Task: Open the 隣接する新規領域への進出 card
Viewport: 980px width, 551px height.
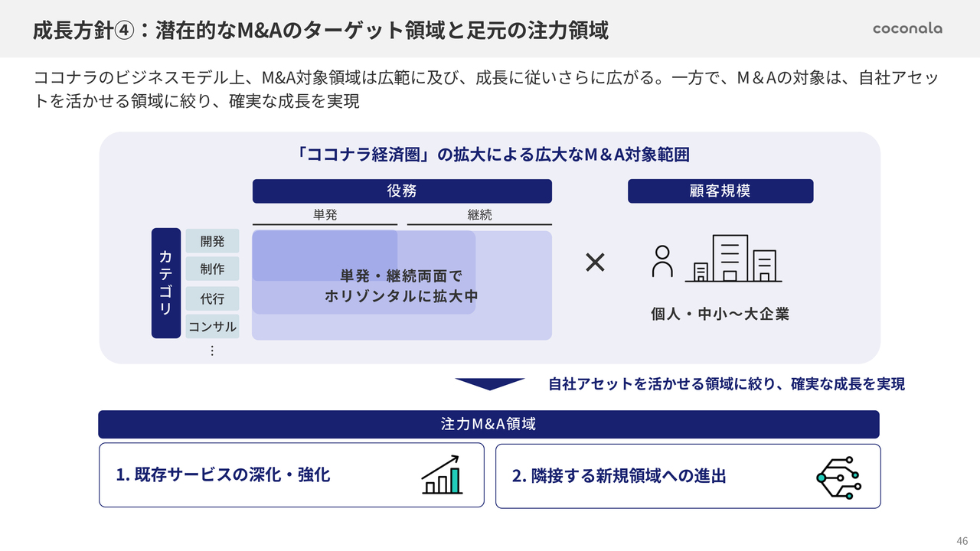Action: [688, 476]
